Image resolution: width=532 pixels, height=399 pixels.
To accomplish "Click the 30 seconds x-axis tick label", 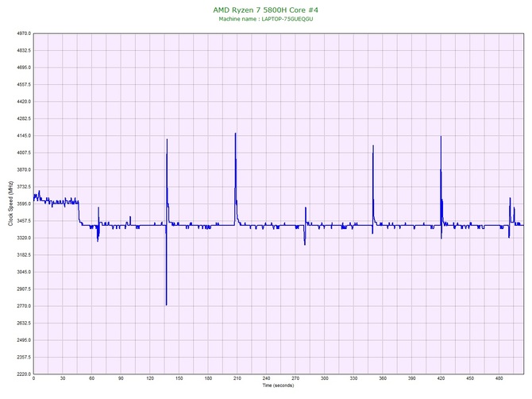I will point(63,378).
